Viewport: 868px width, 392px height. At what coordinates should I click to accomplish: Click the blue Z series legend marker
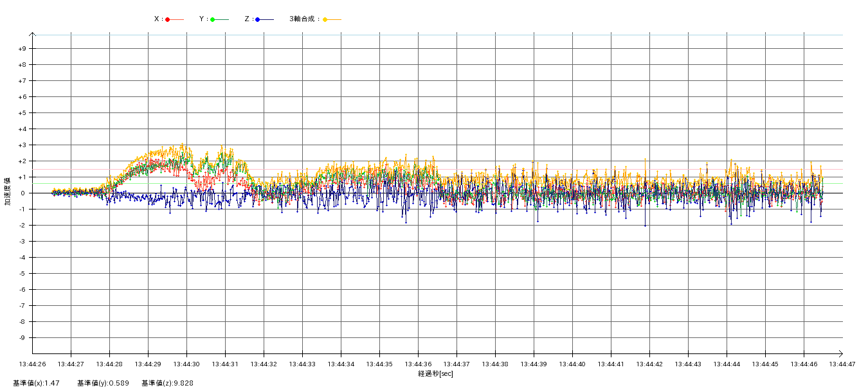point(257,19)
